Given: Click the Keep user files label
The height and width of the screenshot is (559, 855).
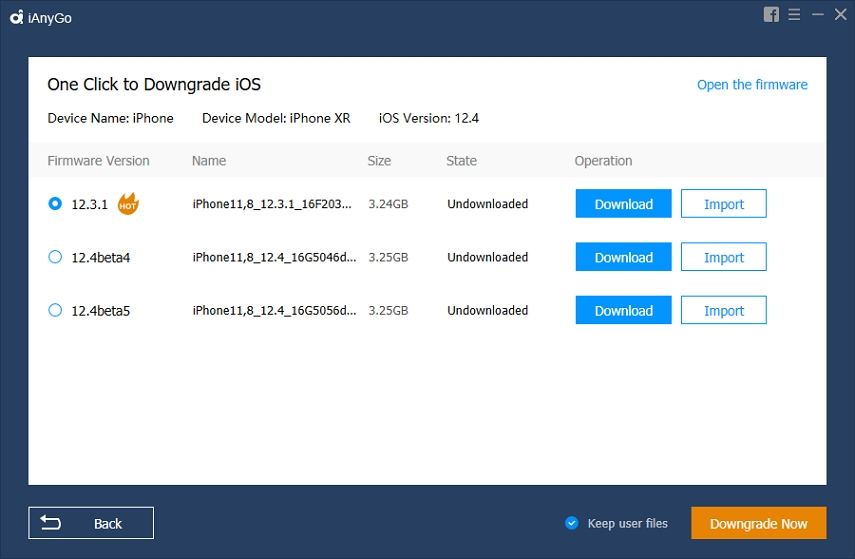Looking at the screenshot, I should tap(628, 524).
